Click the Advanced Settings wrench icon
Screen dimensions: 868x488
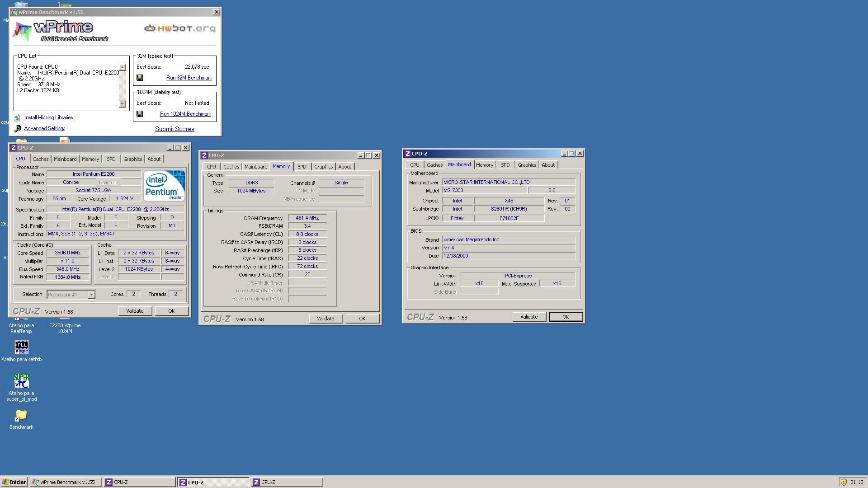click(17, 128)
